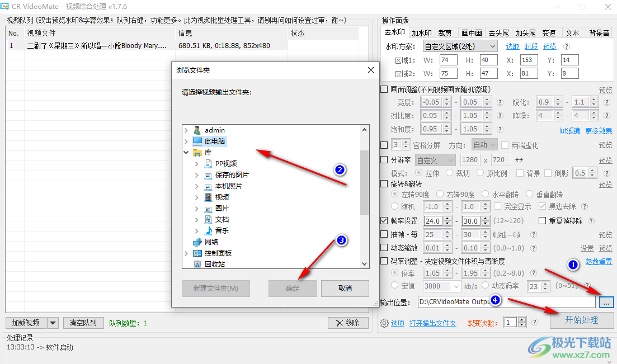Open the 画中画 tab
Viewport: 617px width, 364px height.
click(x=472, y=33)
